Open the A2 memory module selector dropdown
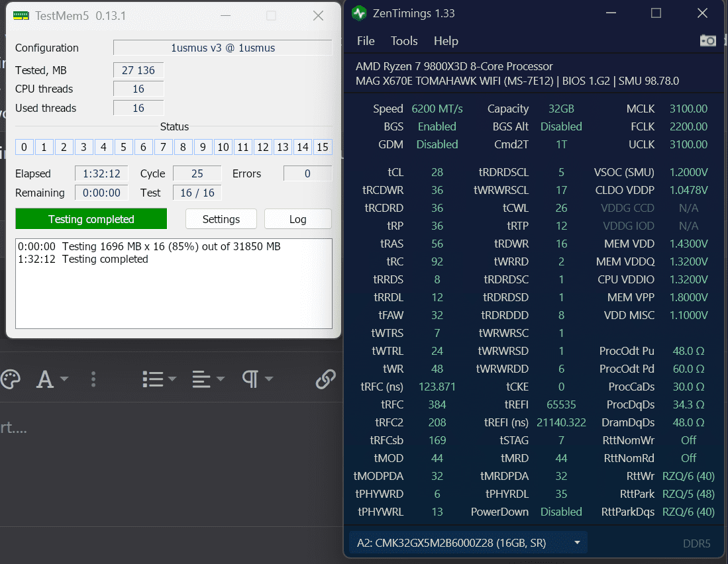The image size is (728, 564). click(468, 543)
